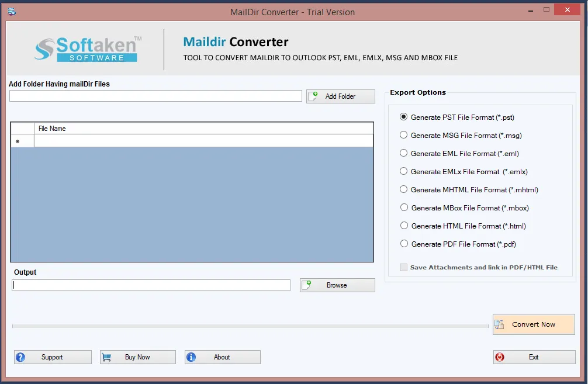Open the Buy Now purchase page
Image resolution: width=588 pixels, height=384 pixels.
pos(137,357)
